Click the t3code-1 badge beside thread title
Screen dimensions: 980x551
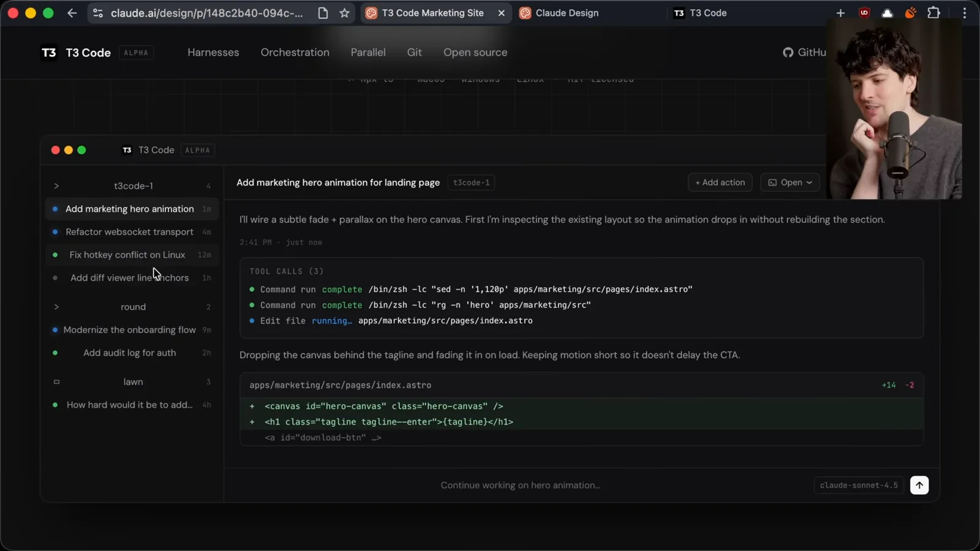pos(471,182)
